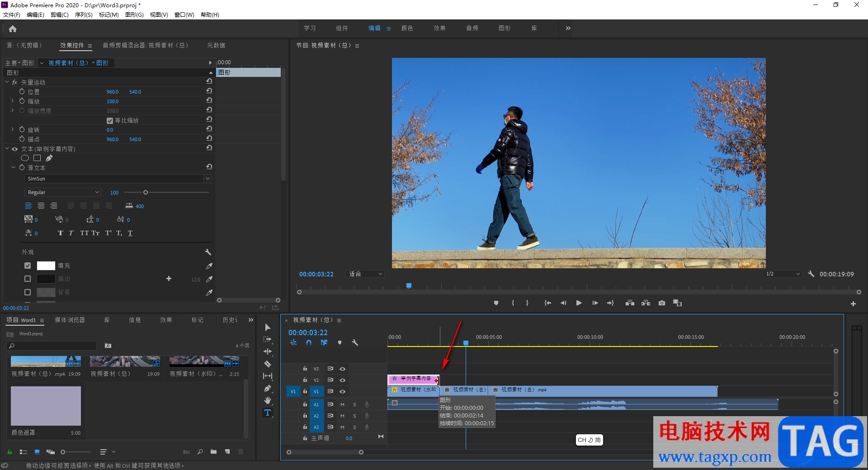Adjust the font size slider handle
This screenshot has width=868, height=470.
tap(146, 192)
